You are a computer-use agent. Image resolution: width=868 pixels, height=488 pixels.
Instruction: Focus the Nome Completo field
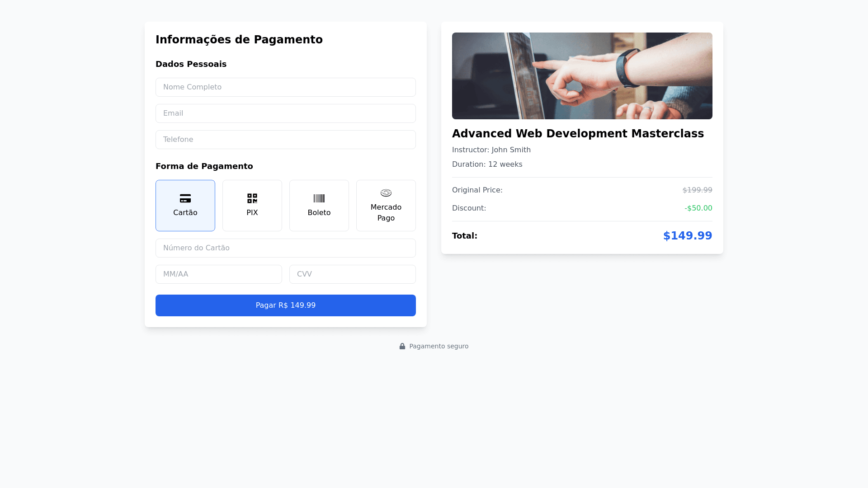click(x=286, y=87)
